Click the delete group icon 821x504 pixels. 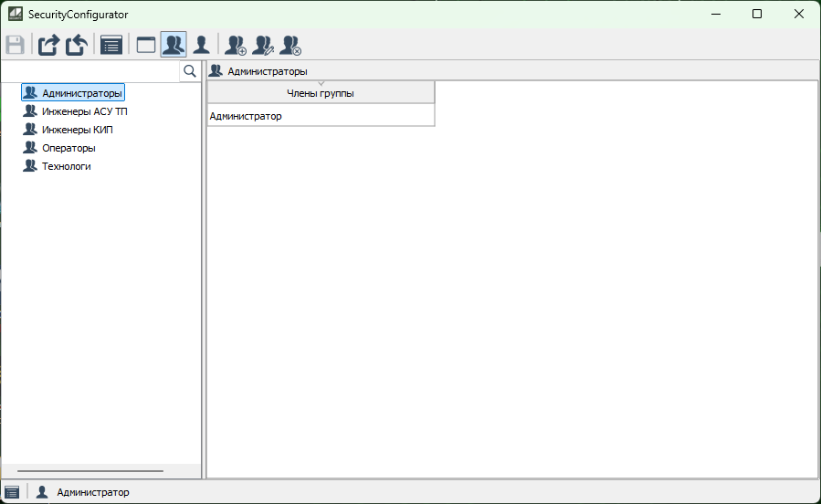[x=290, y=45]
